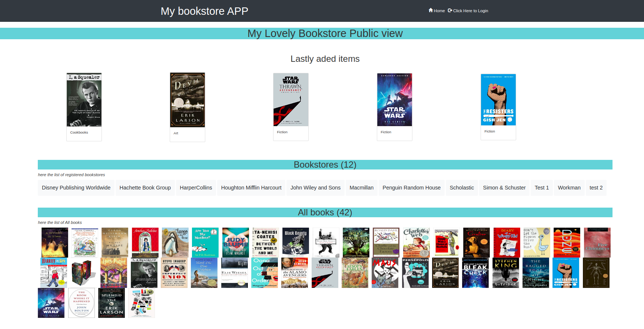Open Elie Wiesel's 'Night' book cover

point(235,273)
